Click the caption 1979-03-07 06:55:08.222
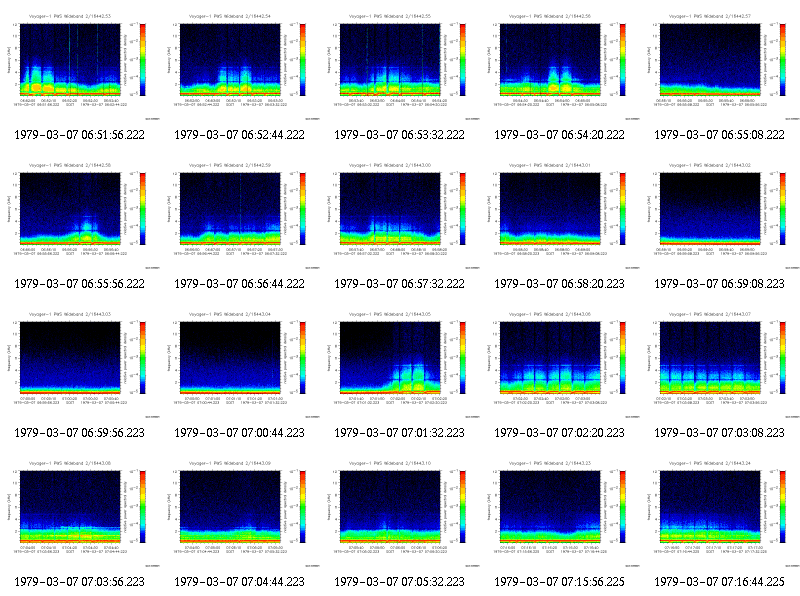800x596 pixels. [719, 135]
